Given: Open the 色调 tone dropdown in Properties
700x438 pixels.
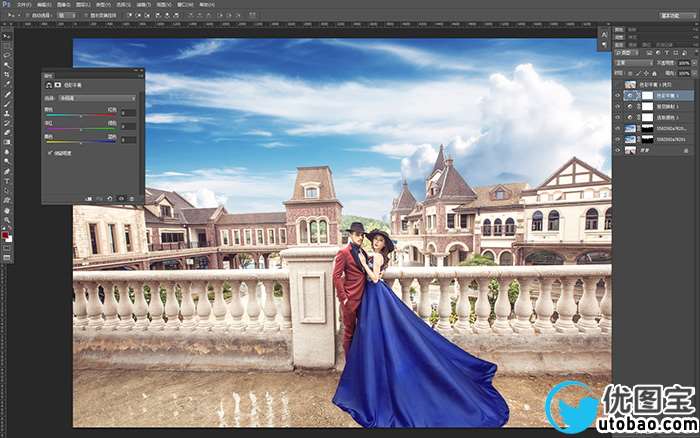Looking at the screenshot, I should point(97,98).
